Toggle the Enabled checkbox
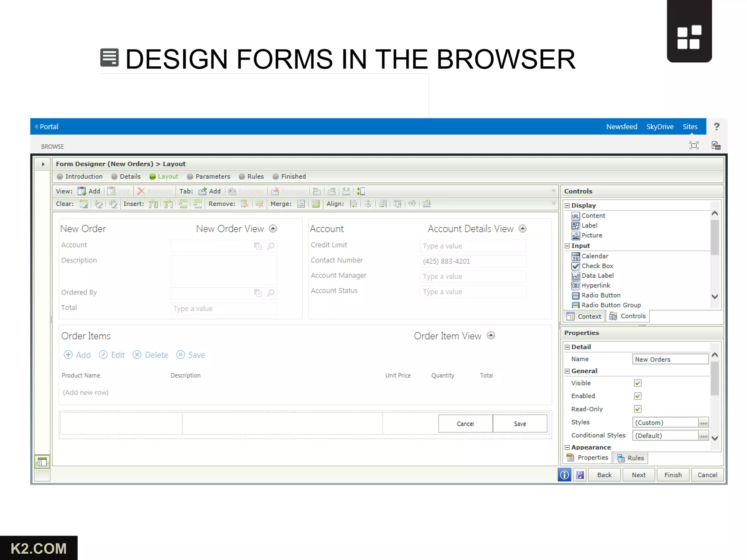747x560 pixels. coord(638,396)
